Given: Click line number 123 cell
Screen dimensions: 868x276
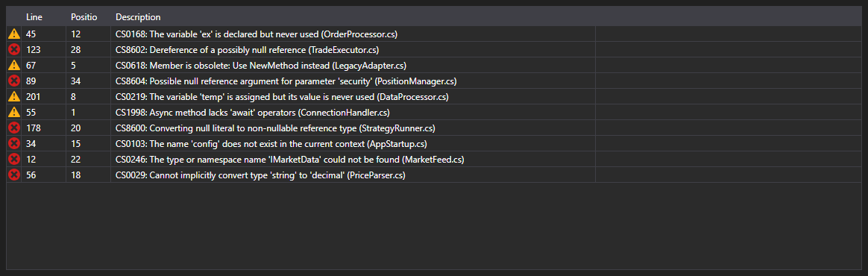Looking at the screenshot, I should pyautogui.click(x=44, y=50).
